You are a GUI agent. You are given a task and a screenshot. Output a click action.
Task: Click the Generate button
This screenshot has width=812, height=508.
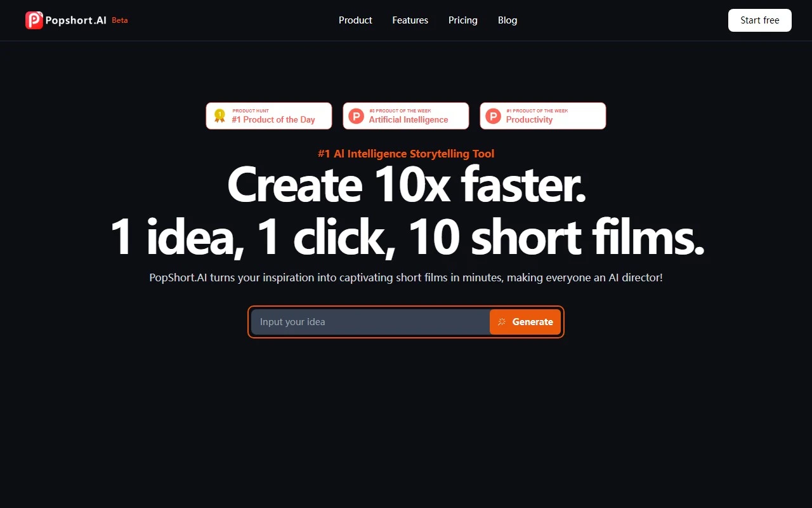525,322
